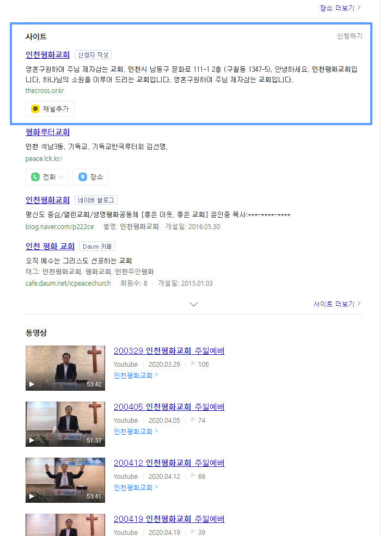Click the blue map pin 장소 icon
392x536 pixels.
[x=83, y=177]
